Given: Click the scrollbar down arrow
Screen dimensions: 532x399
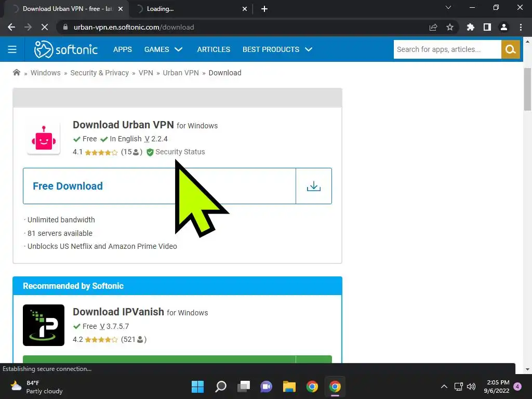Looking at the screenshot, I should pos(527,369).
